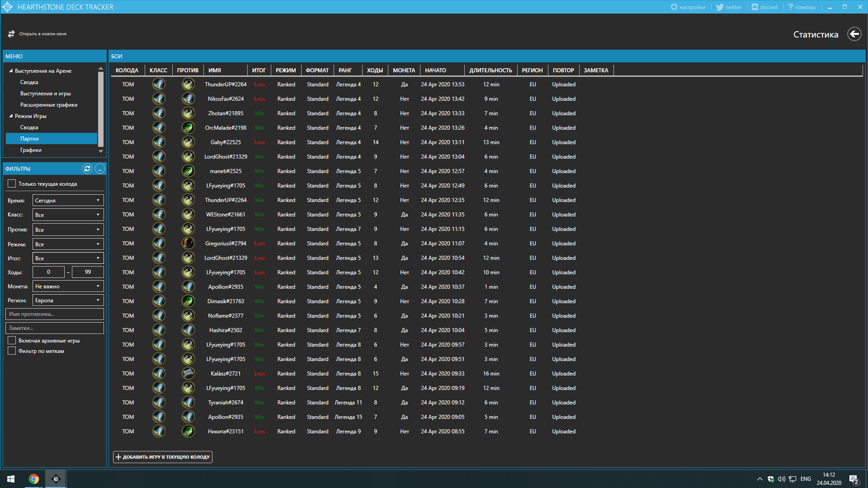
Task: Click the swap icon beside Открыть в новом окне
Action: click(11, 34)
